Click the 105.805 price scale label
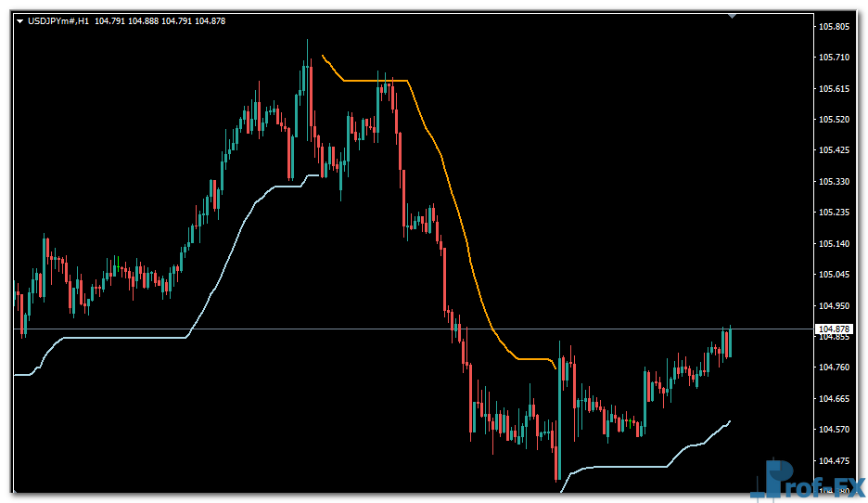Image resolution: width=868 pixels, height=503 pixels. (835, 27)
